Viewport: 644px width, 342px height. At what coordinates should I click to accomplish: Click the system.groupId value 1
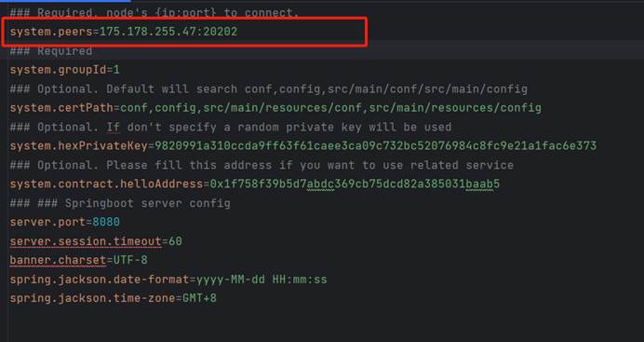116,70
